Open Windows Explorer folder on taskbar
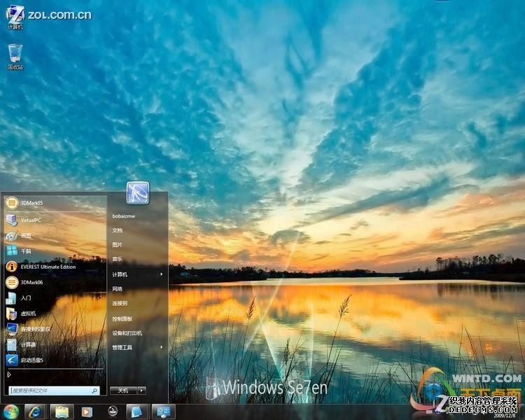 click(61, 412)
